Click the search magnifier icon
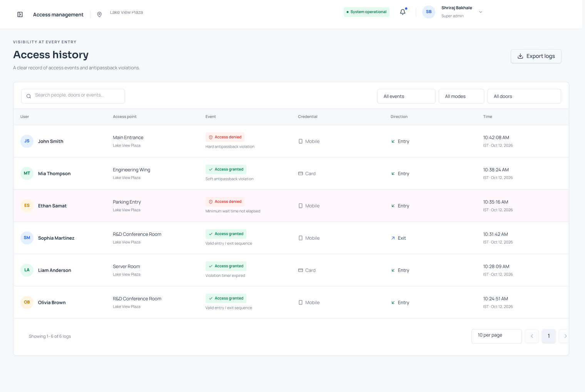 [x=28, y=96]
